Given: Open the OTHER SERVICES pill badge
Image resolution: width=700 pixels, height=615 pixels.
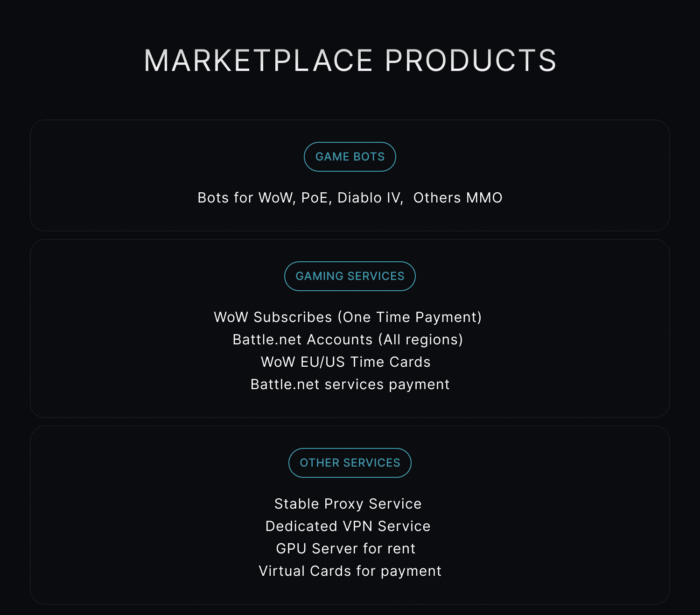Looking at the screenshot, I should coord(350,463).
